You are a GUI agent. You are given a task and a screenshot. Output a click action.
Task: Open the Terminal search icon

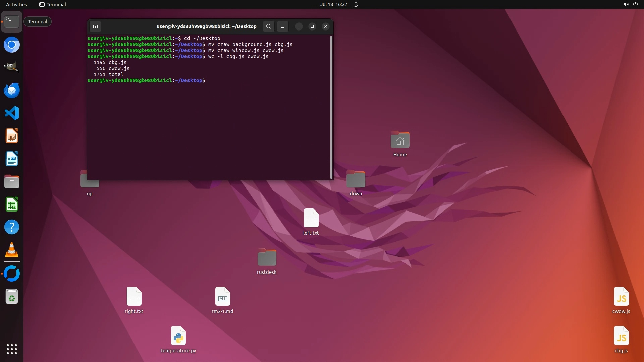tap(268, 26)
